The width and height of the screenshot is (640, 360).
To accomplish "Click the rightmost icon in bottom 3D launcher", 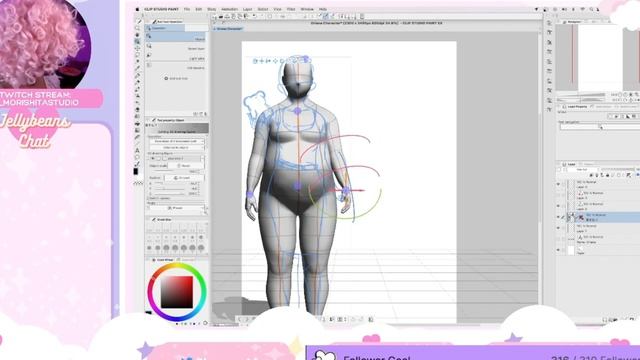I will click(x=371, y=319).
